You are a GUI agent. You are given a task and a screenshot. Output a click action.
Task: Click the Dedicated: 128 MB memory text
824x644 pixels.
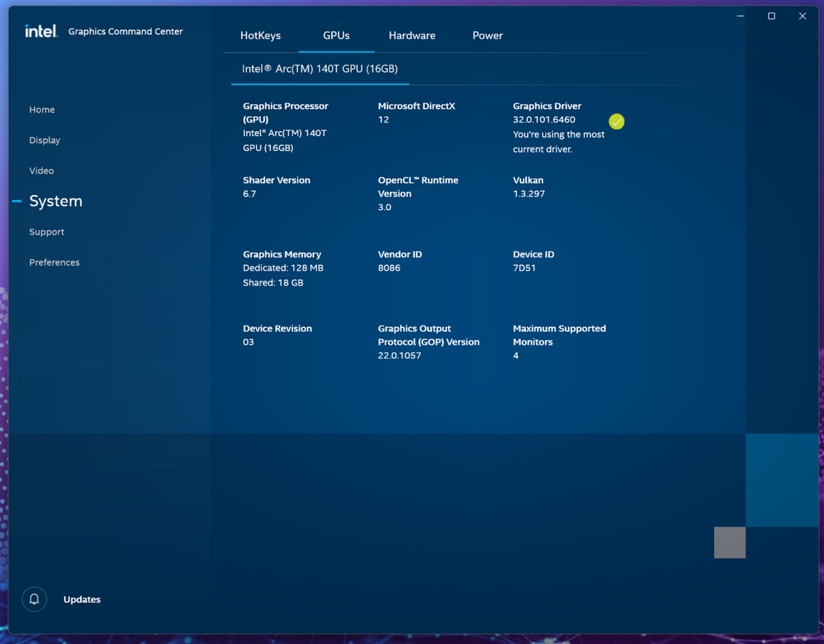coord(283,268)
